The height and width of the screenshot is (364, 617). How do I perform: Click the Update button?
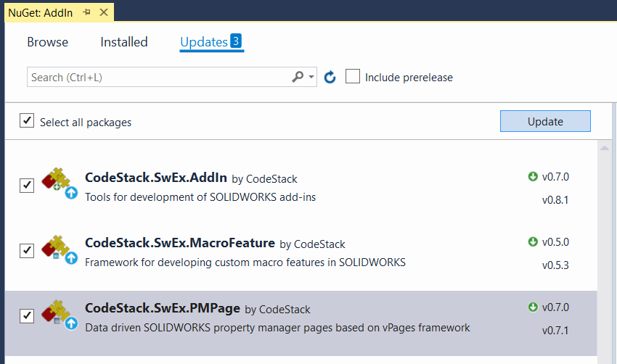click(x=545, y=121)
